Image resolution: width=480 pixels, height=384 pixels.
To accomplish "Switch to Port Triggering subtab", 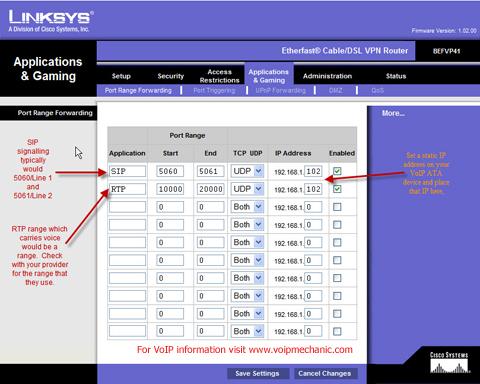I will [x=214, y=91].
